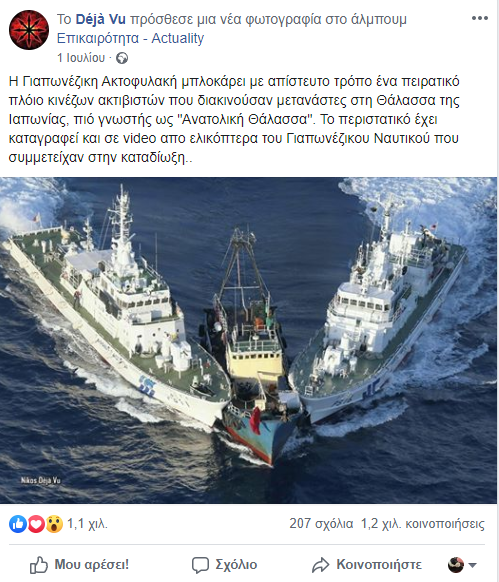This screenshot has width=499, height=582.
Task: Open the small profile avatar identity picker
Action: tap(456, 565)
